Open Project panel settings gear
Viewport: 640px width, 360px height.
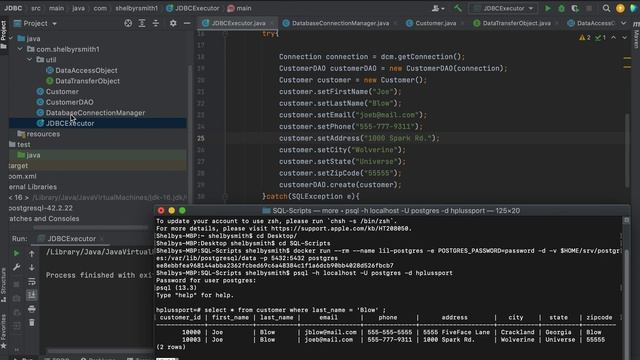pyautogui.click(x=173, y=23)
